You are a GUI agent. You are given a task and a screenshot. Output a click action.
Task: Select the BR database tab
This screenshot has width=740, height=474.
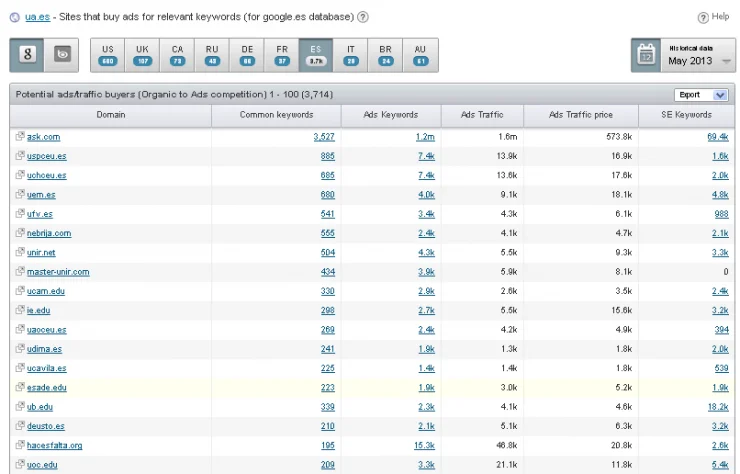(x=385, y=55)
